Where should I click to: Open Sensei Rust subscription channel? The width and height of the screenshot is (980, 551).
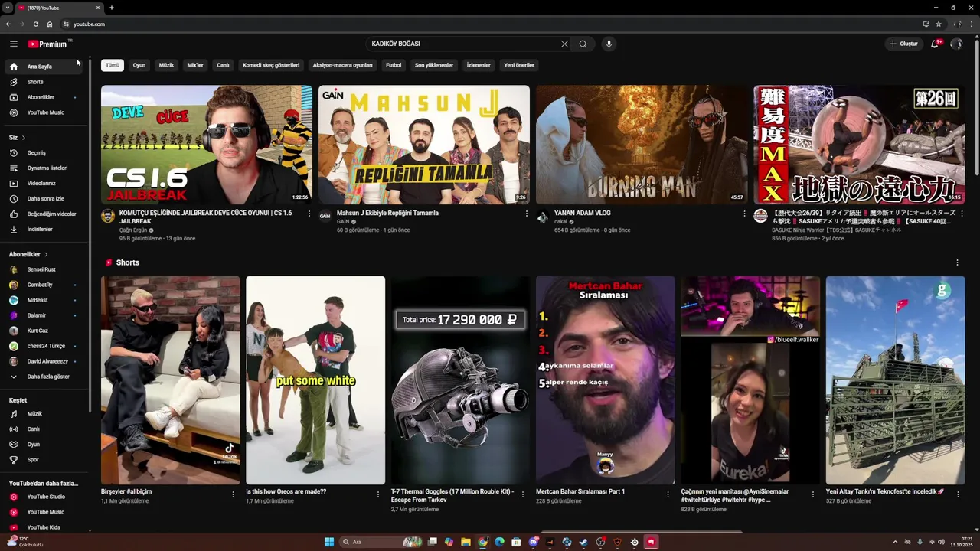44,269
